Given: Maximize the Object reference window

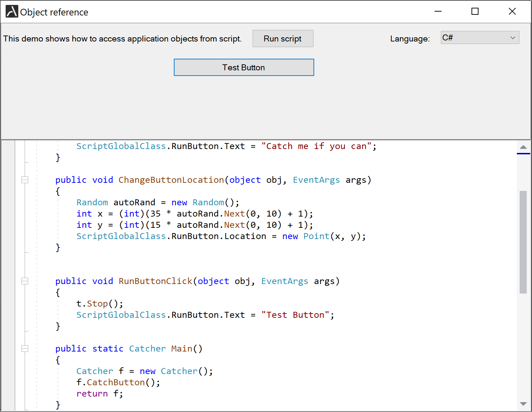Looking at the screenshot, I should click(x=475, y=12).
